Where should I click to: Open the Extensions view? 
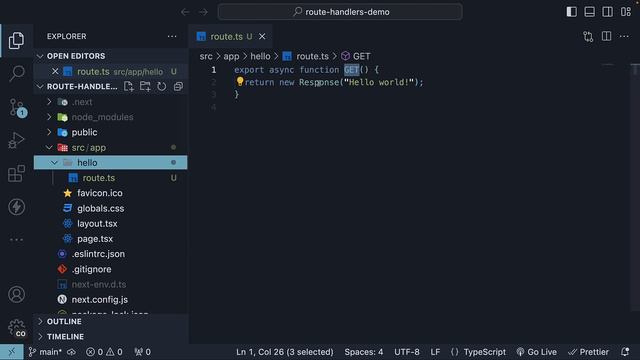click(16, 173)
